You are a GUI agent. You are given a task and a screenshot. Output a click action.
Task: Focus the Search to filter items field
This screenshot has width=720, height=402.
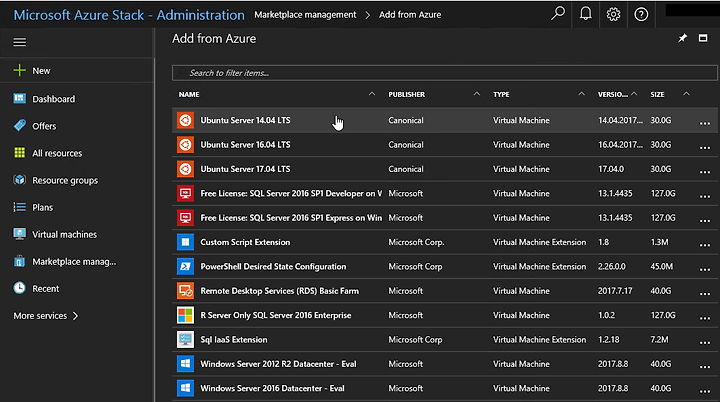444,73
